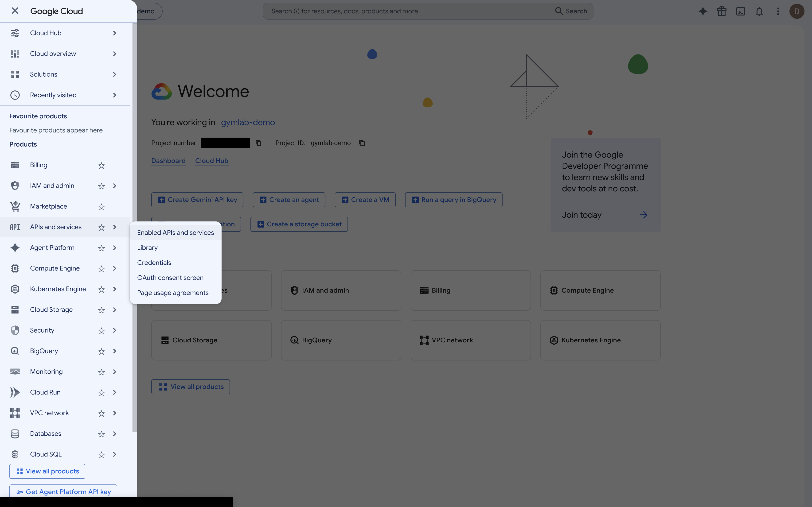Image resolution: width=812 pixels, height=507 pixels.
Task: Click Get Agent Platform API key
Action: (63, 492)
